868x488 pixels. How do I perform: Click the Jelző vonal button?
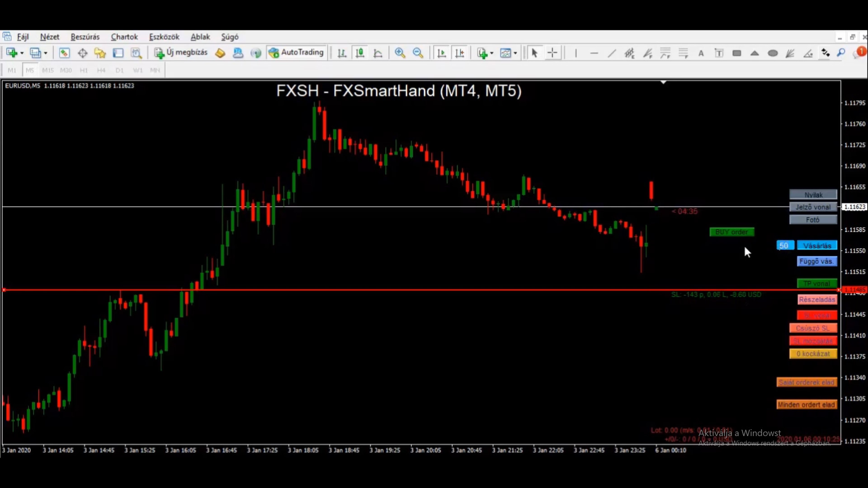click(x=813, y=207)
